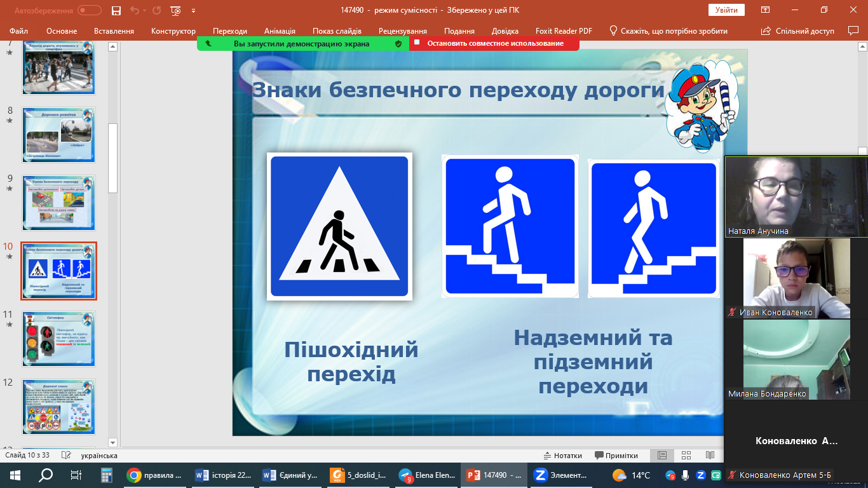
Task: Open Windows search magnifier icon
Action: pyautogui.click(x=46, y=475)
